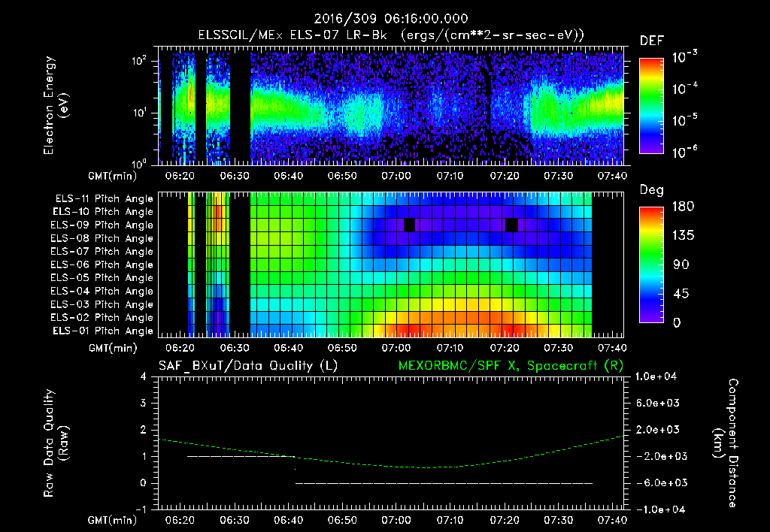Select the ELS-05 Pitch Angle row label
The height and width of the screenshot is (532, 770).
102,278
